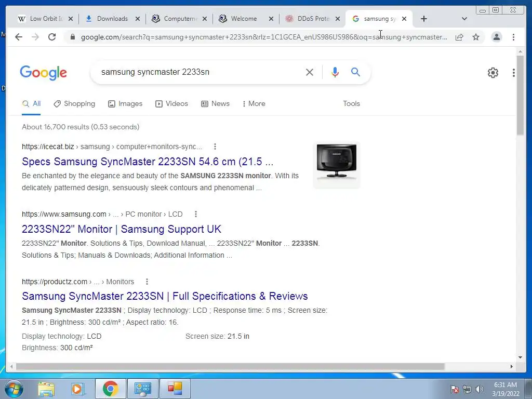The width and height of the screenshot is (532, 399).
Task: Close the DDoS Protection tab
Action: (338, 19)
